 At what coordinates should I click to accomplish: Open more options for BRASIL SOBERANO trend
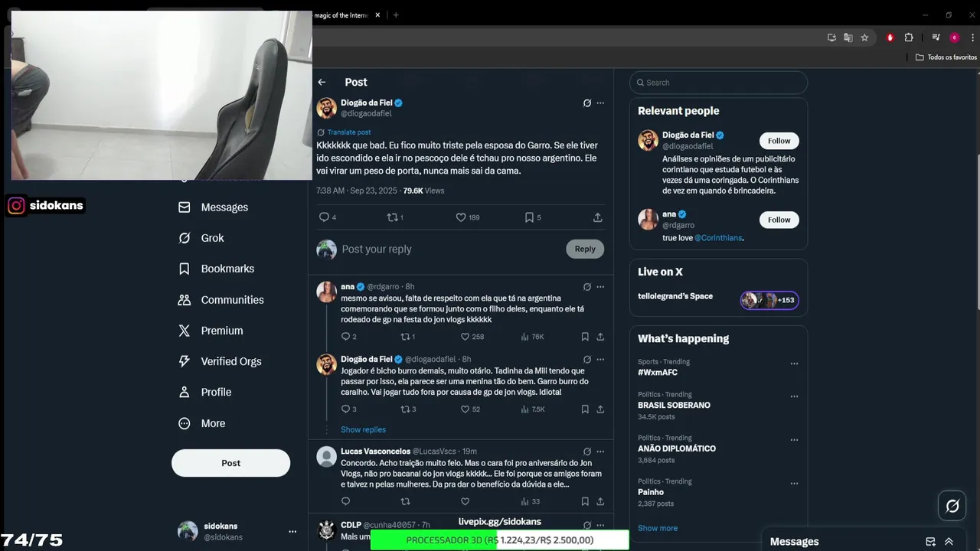coord(794,396)
